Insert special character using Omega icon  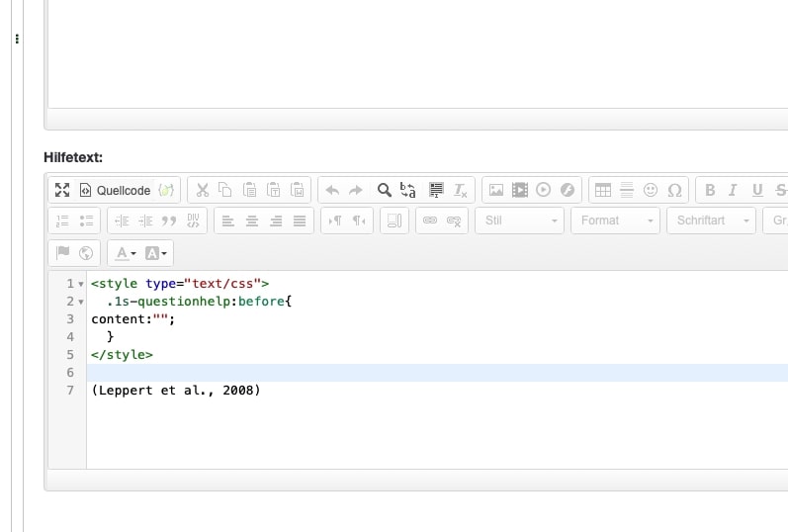675,190
